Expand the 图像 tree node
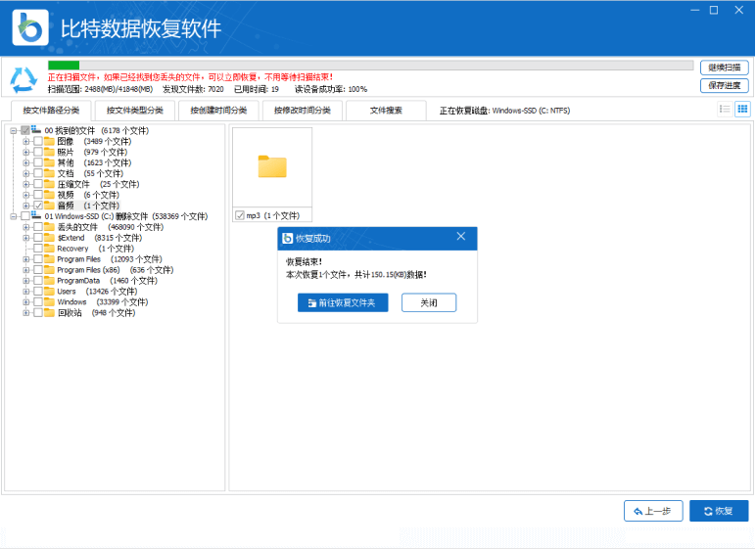 26,141
